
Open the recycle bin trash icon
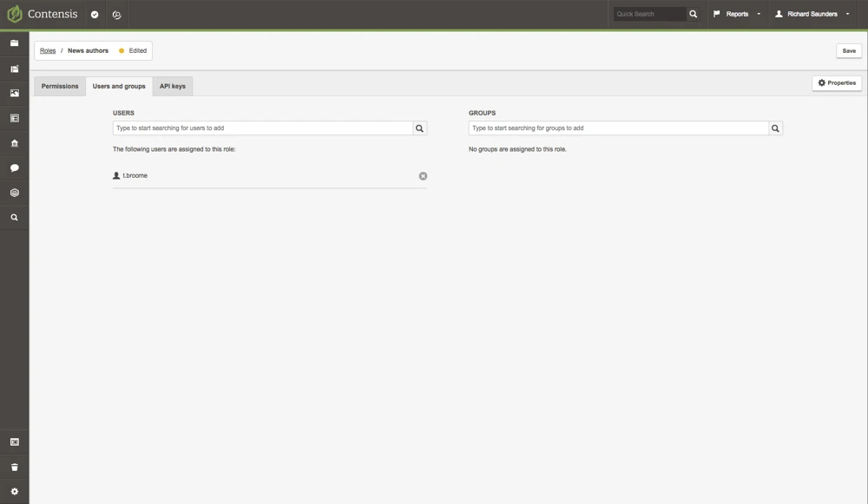pyautogui.click(x=14, y=467)
